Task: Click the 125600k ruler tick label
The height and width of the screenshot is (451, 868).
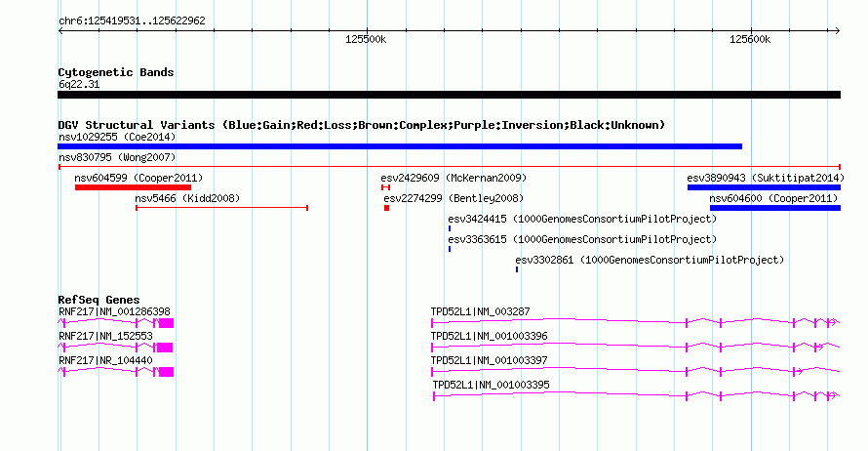Action: click(x=750, y=39)
